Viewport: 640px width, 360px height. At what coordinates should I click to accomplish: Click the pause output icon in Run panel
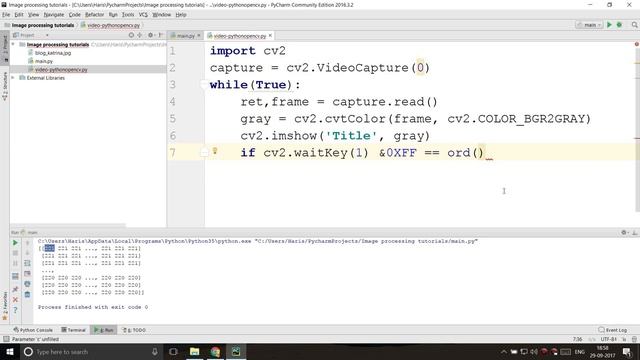[x=15, y=264]
